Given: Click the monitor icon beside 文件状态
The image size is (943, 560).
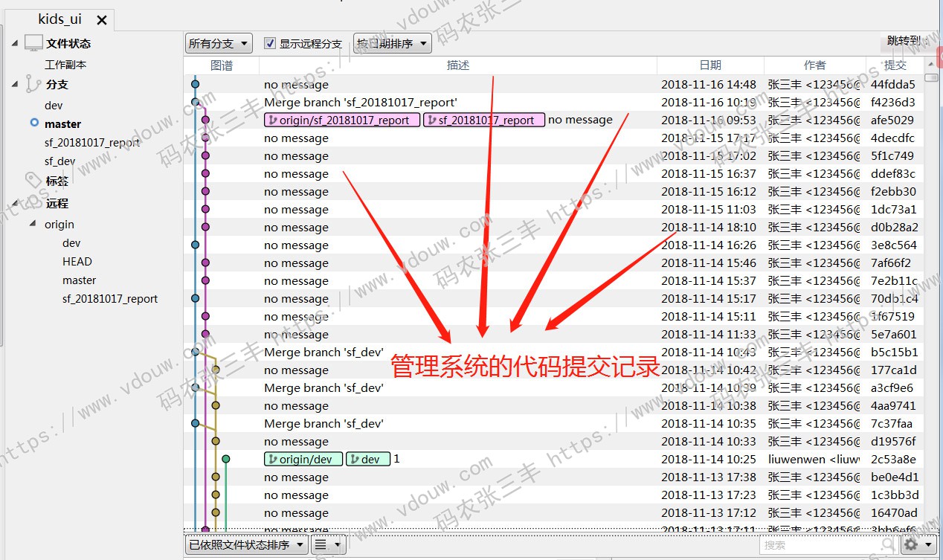Looking at the screenshot, I should (33, 43).
